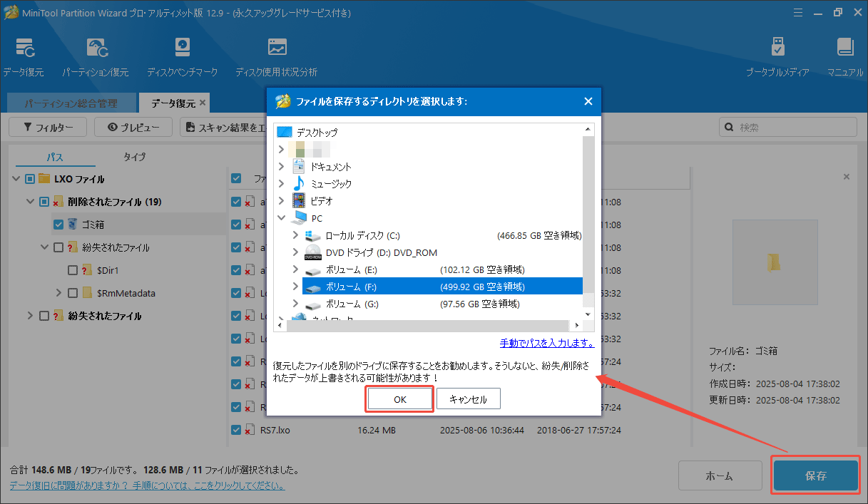This screenshot has height=504, width=868.
Task: Switch to the パス view tab
Action: [x=56, y=157]
